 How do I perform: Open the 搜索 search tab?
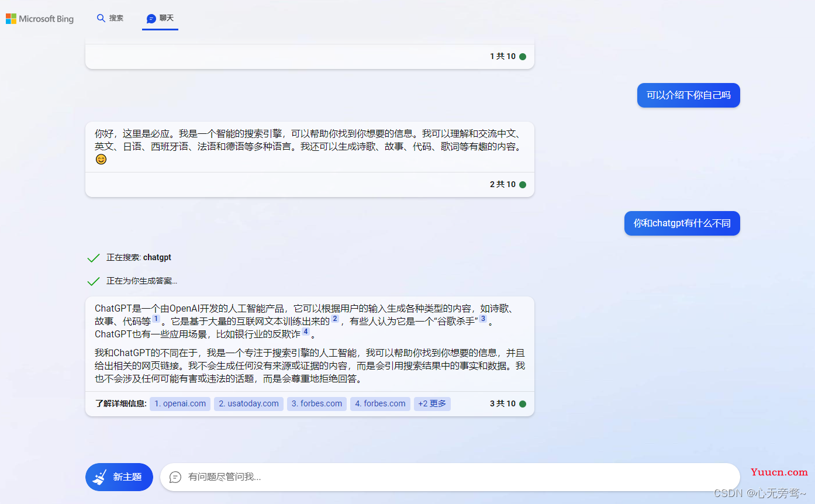coord(110,18)
